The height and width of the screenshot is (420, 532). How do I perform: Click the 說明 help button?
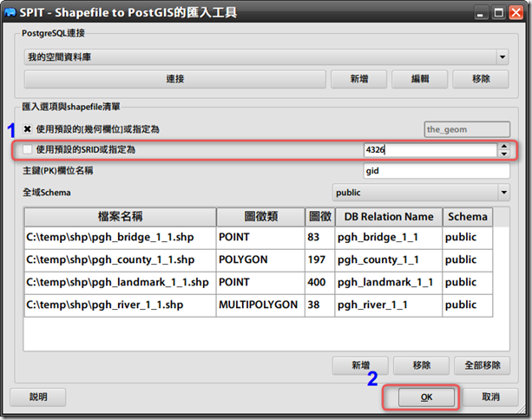click(x=38, y=397)
